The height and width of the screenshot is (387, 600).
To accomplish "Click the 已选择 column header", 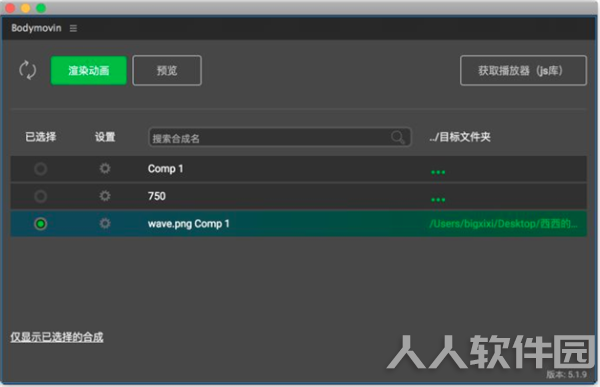I will click(x=41, y=137).
